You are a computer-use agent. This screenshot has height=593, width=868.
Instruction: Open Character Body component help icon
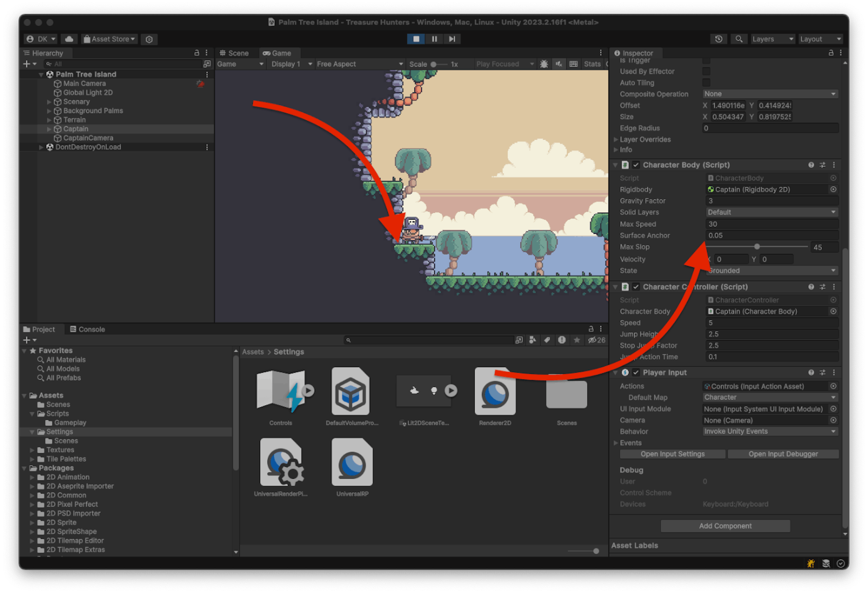(x=811, y=165)
